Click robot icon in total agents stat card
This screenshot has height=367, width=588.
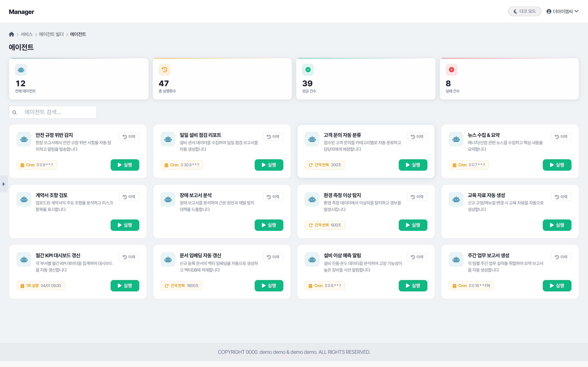(x=21, y=70)
